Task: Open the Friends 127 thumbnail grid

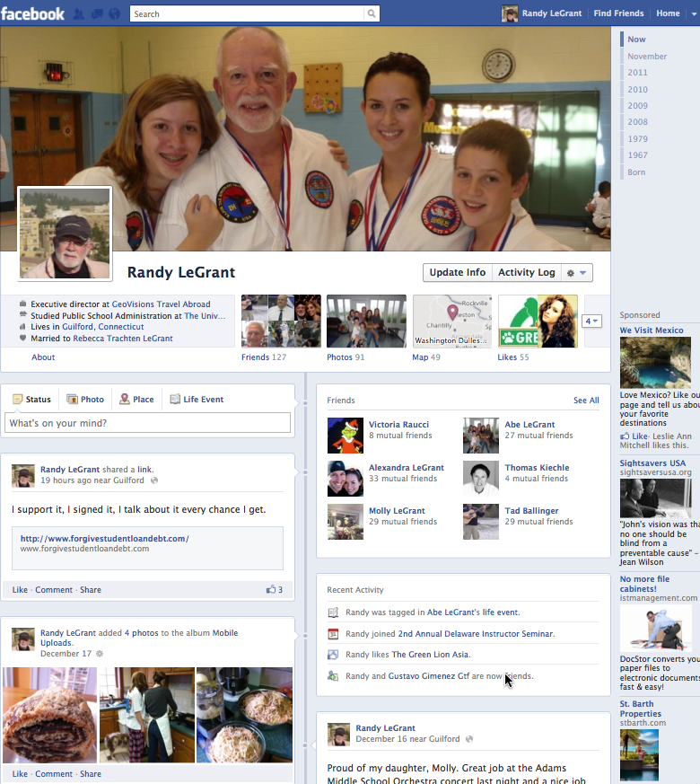Action: click(x=281, y=321)
